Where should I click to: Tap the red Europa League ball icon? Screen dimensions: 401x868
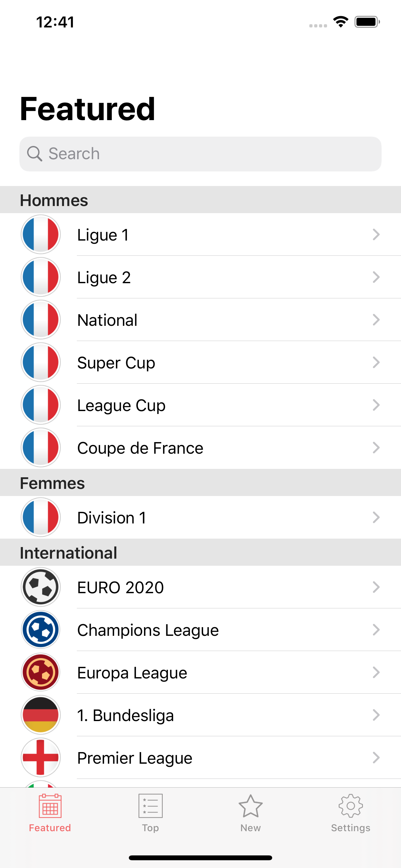(40, 672)
